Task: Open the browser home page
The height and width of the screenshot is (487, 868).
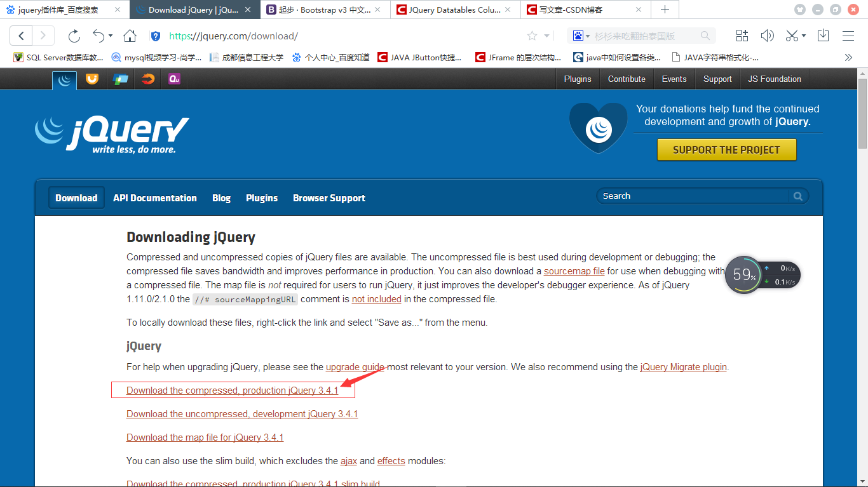Action: 129,36
